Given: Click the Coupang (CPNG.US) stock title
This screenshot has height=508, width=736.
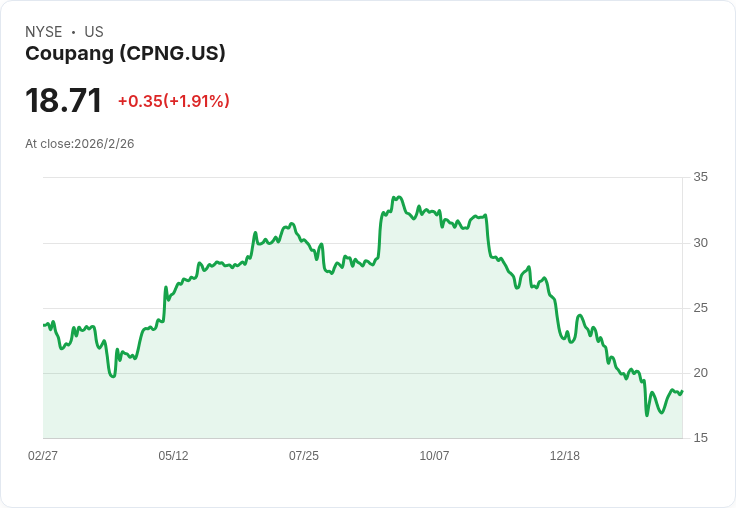Looking at the screenshot, I should tap(125, 54).
